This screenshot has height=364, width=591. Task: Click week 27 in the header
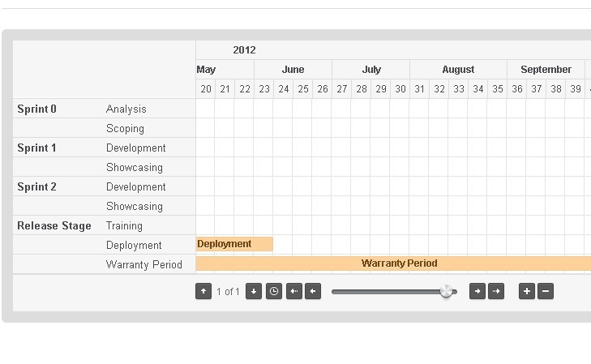[x=342, y=89]
